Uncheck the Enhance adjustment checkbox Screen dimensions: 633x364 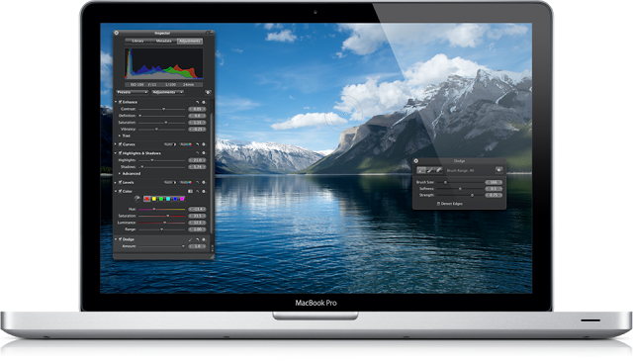[x=121, y=102]
